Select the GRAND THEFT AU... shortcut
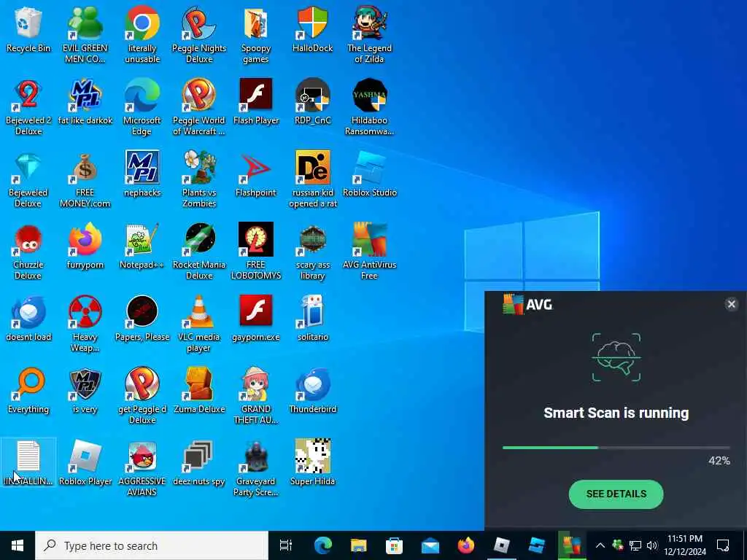 (256, 395)
